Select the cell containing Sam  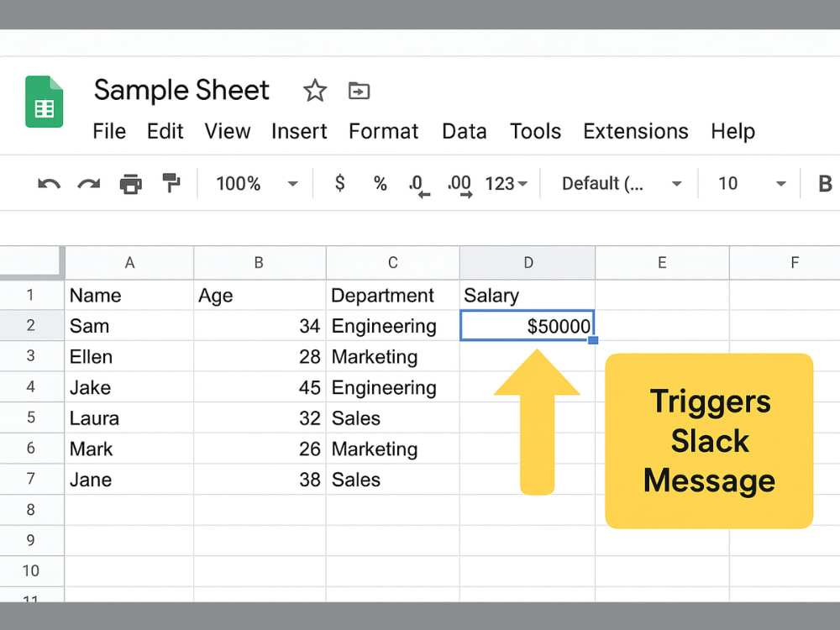click(x=129, y=326)
